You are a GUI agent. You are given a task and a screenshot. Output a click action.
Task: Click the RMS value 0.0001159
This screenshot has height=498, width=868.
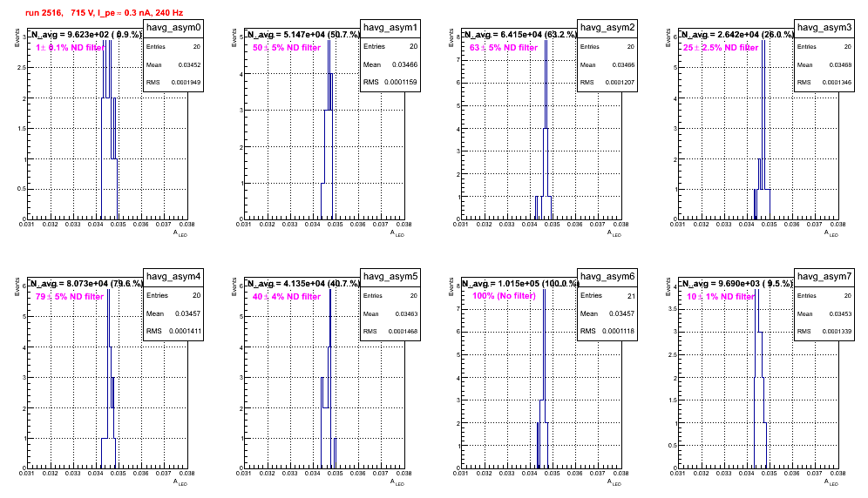point(401,83)
